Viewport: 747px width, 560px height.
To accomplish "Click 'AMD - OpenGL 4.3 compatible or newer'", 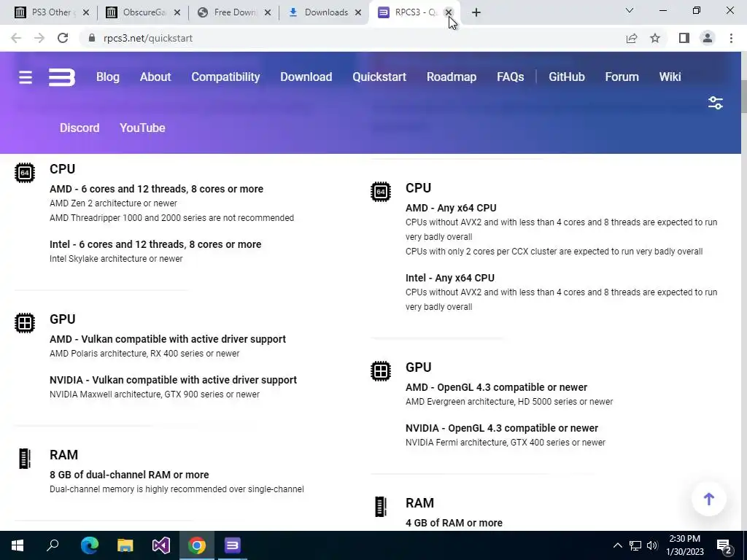I will (x=496, y=387).
